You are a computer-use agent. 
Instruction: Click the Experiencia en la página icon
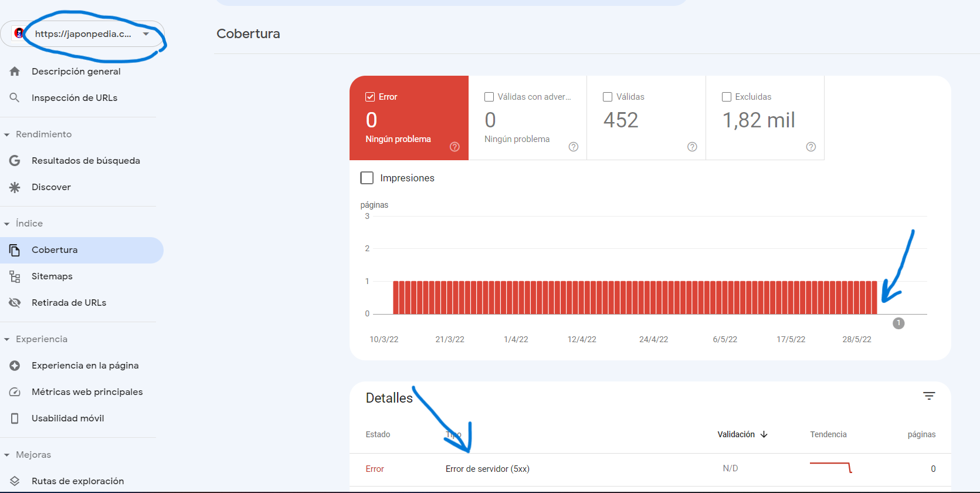point(15,366)
